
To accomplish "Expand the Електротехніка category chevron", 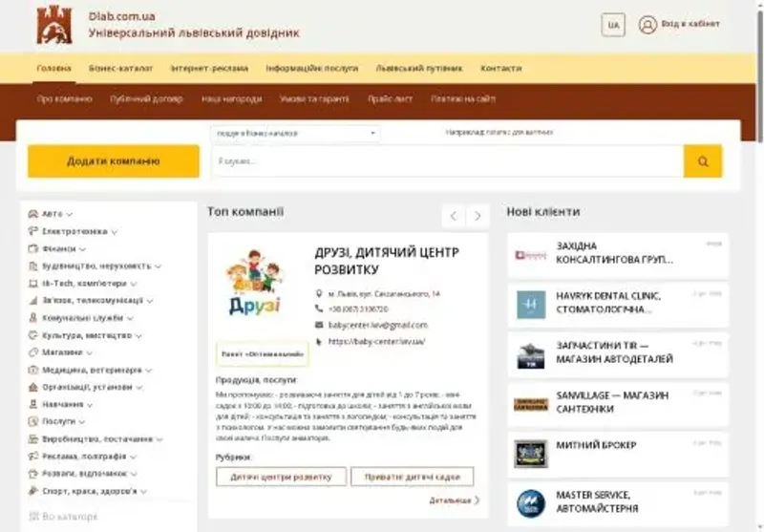I will [x=114, y=232].
